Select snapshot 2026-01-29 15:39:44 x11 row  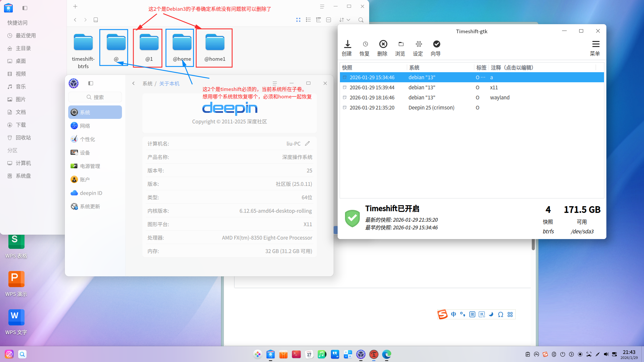tap(472, 87)
